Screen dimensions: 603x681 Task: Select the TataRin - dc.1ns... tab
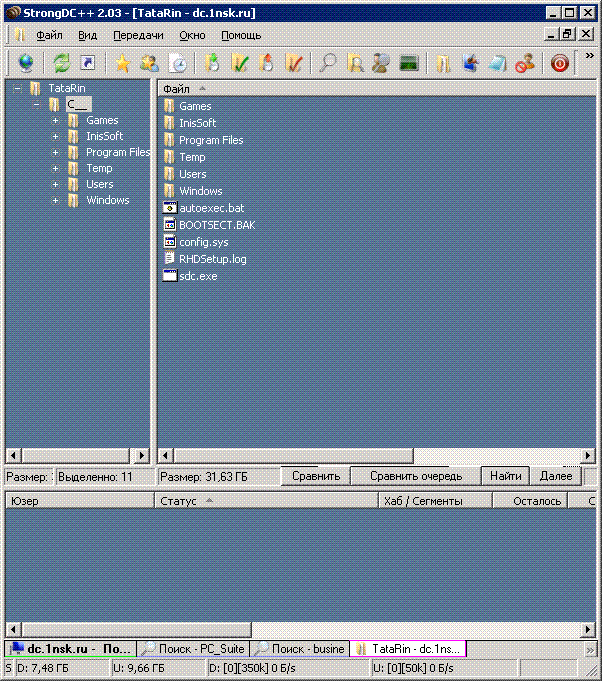coord(408,649)
